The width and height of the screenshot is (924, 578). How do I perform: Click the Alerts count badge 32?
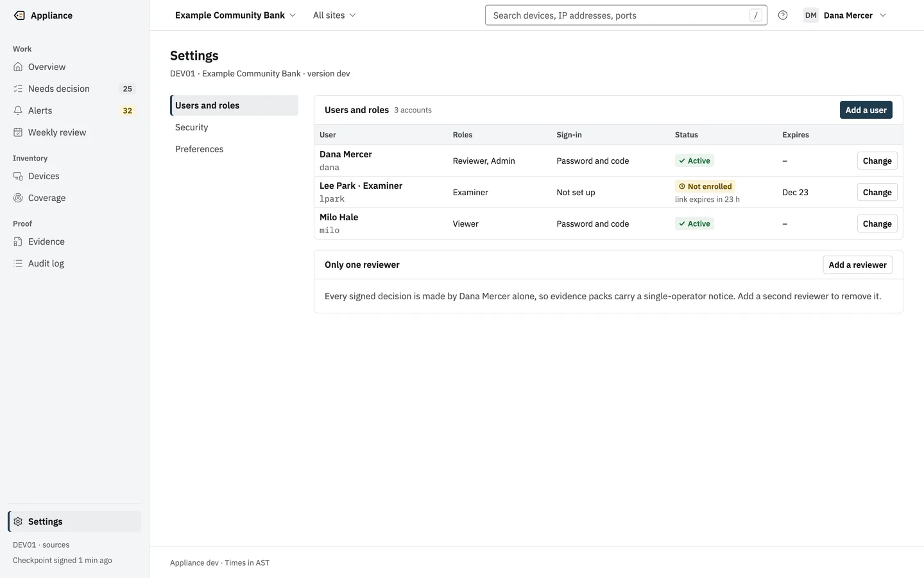128,110
